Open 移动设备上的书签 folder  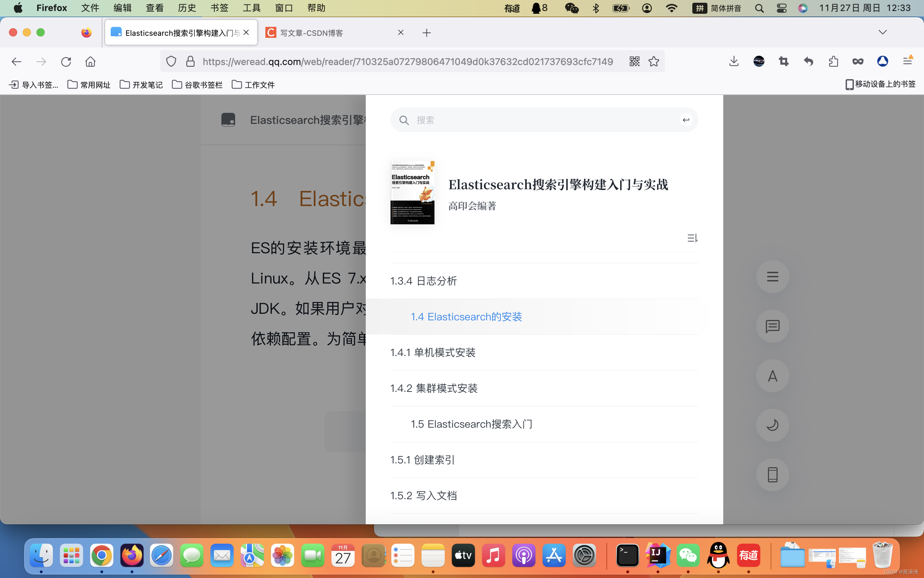[880, 84]
